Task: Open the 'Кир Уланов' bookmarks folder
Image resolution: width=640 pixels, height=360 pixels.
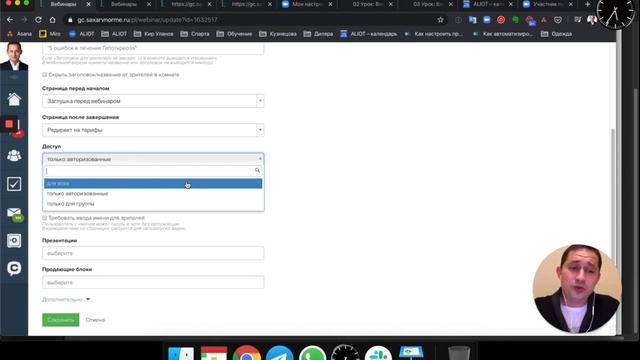Action: pos(153,34)
